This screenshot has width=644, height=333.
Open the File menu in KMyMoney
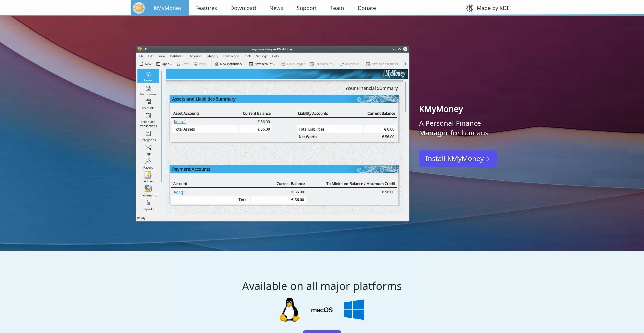[x=141, y=56]
